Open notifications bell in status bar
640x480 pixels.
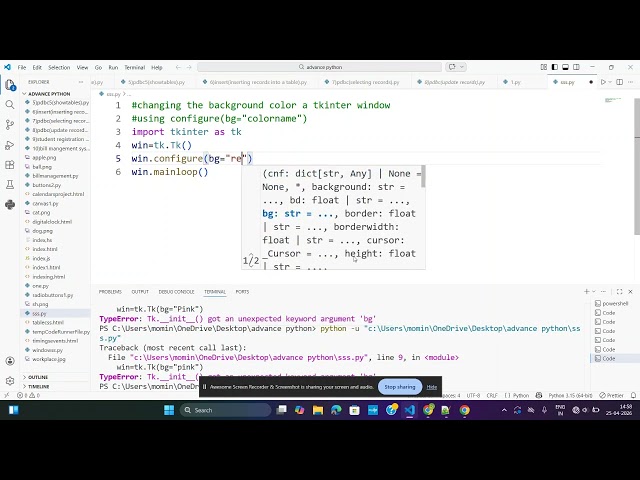click(633, 395)
